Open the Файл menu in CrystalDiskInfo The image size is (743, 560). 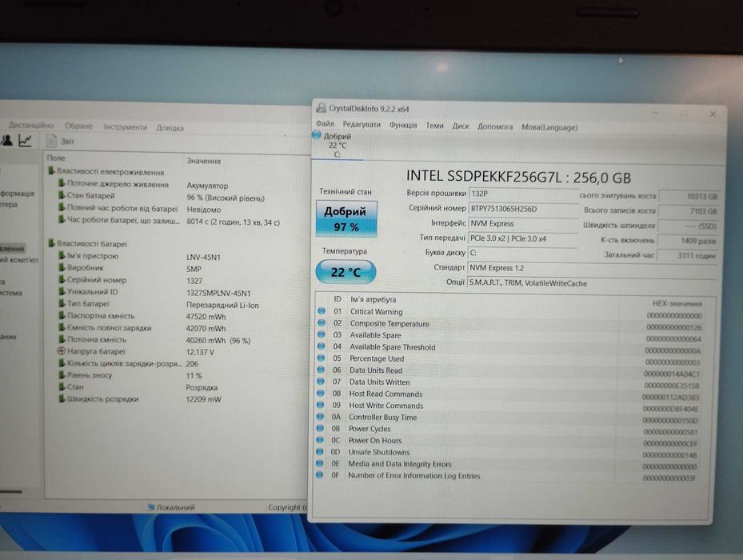[x=325, y=124]
